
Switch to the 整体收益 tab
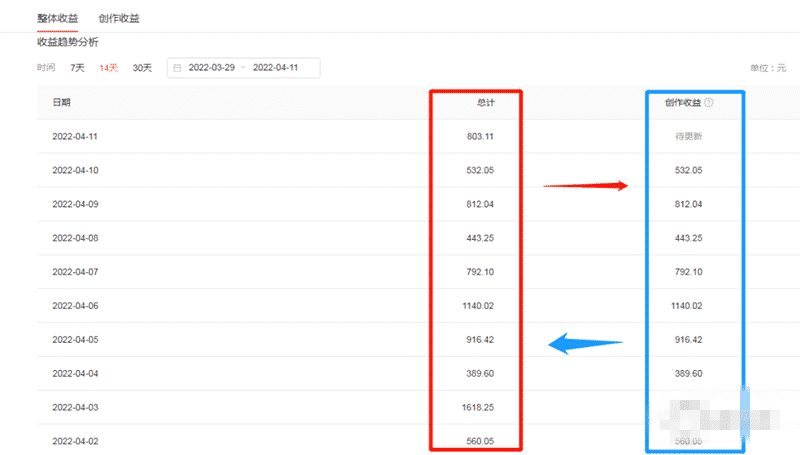tap(58, 18)
